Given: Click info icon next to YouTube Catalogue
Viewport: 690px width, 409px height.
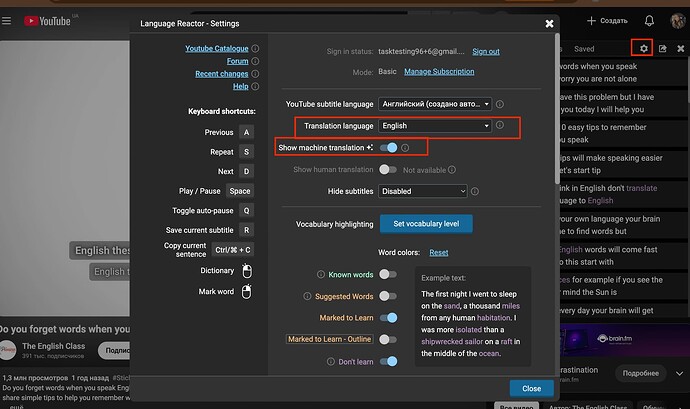Looking at the screenshot, I should click(255, 48).
